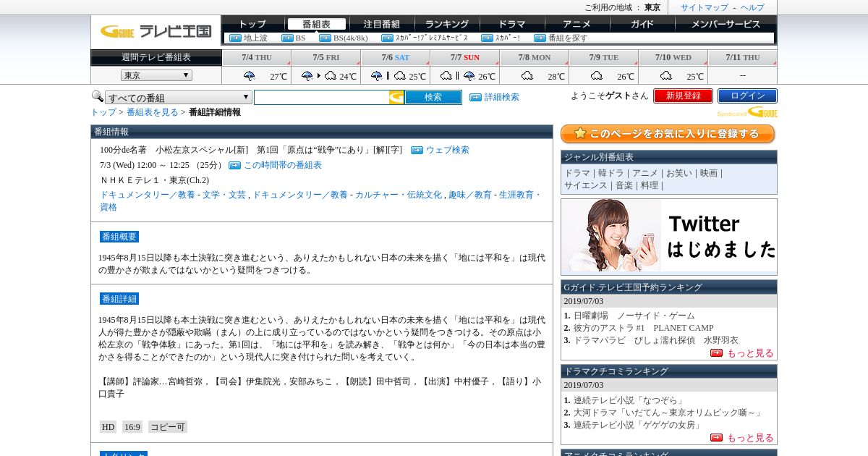Click the 番組表を見る breadcrumb link
Screen dimensions: 868x456
(x=153, y=112)
